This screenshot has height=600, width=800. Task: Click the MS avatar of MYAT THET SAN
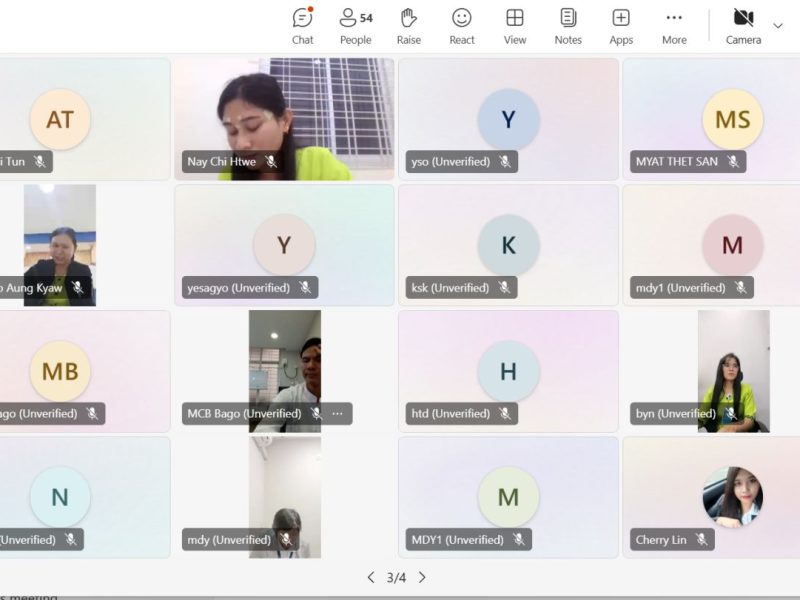point(733,119)
